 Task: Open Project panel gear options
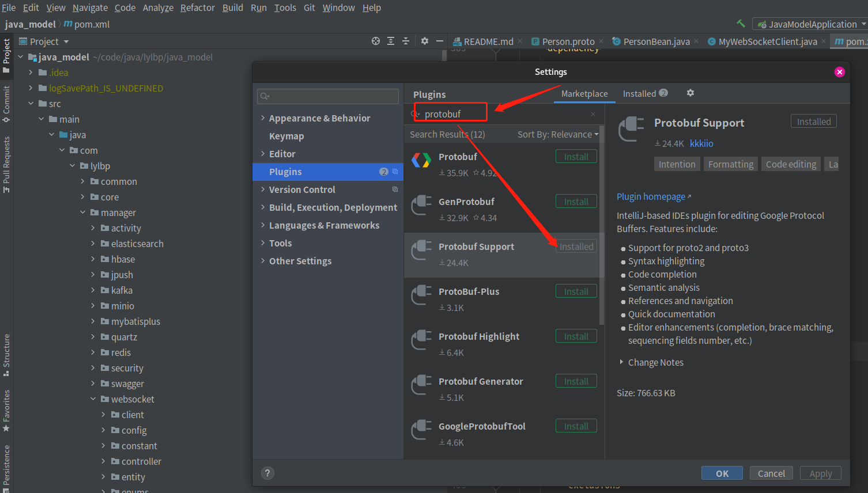425,41
